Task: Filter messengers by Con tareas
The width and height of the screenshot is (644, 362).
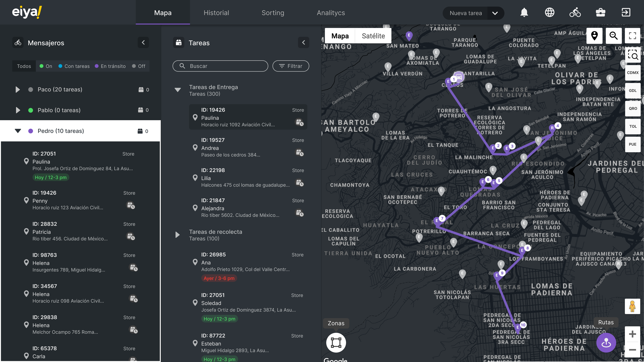Action: pos(74,66)
